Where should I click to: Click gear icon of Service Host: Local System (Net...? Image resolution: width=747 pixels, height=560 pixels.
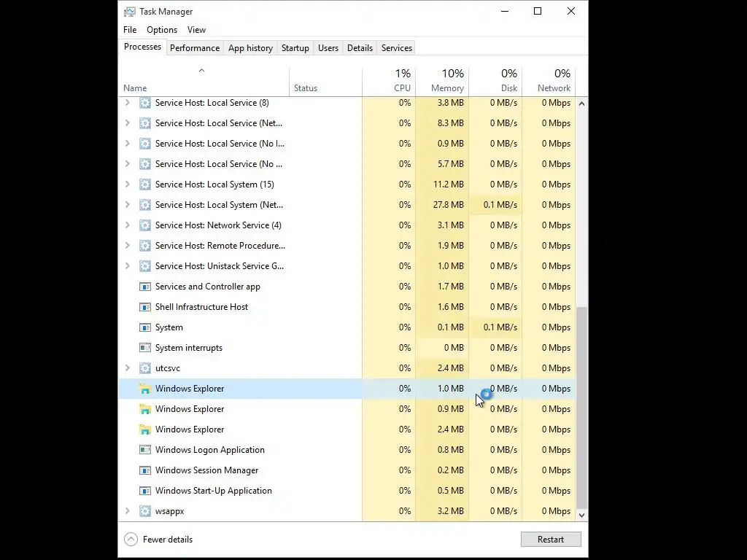tap(145, 205)
